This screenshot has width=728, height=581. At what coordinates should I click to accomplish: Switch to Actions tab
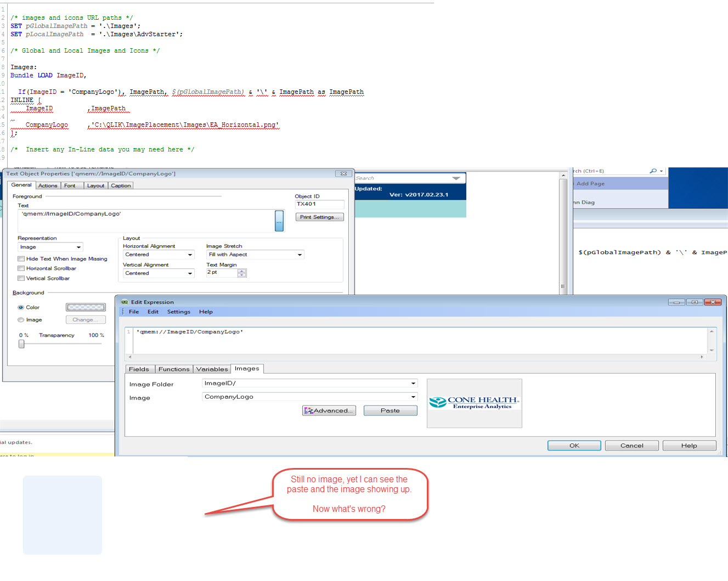48,185
